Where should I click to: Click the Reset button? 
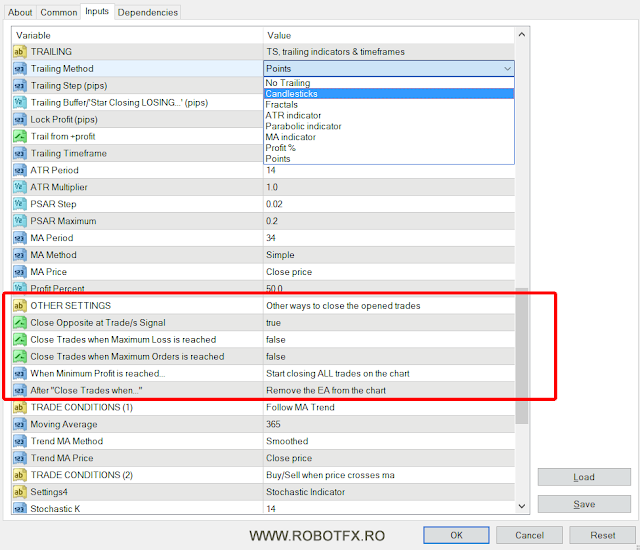pos(602,535)
